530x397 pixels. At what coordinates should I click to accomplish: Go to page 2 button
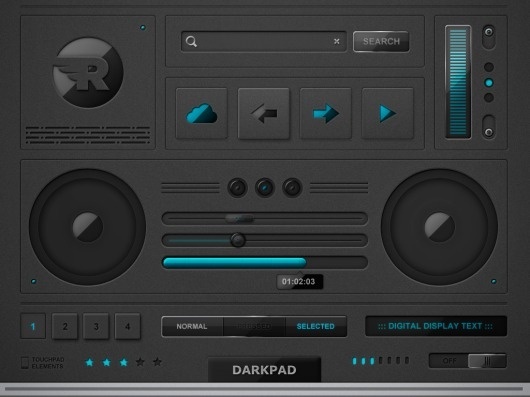coord(65,326)
